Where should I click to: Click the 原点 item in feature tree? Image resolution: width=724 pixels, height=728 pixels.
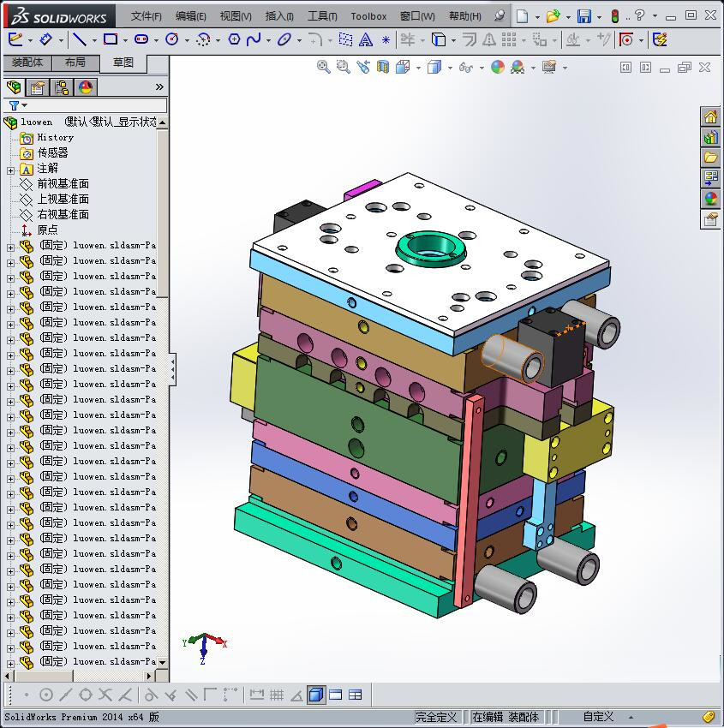(51, 230)
